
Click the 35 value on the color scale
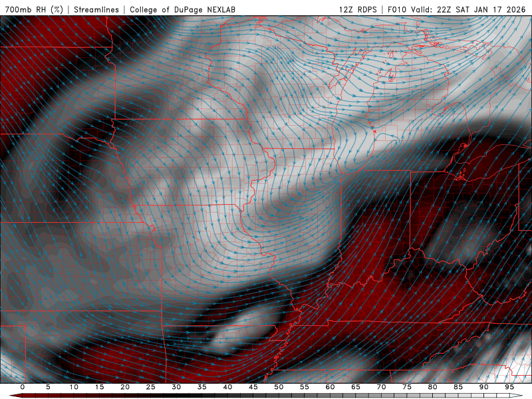(202, 387)
